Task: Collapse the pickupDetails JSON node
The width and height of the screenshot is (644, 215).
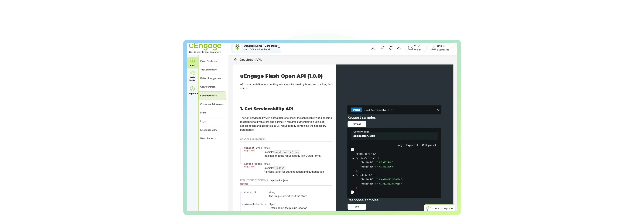Action: tap(353, 158)
